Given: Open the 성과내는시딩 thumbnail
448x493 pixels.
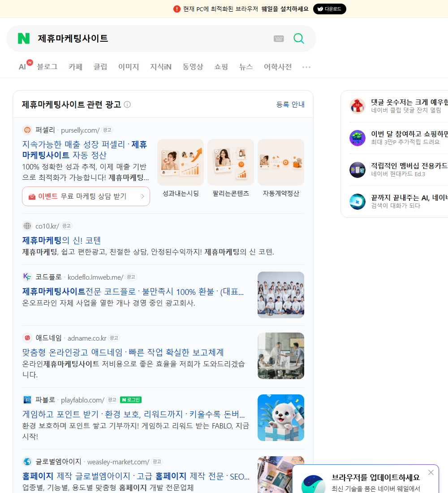Looking at the screenshot, I should pyautogui.click(x=181, y=162).
